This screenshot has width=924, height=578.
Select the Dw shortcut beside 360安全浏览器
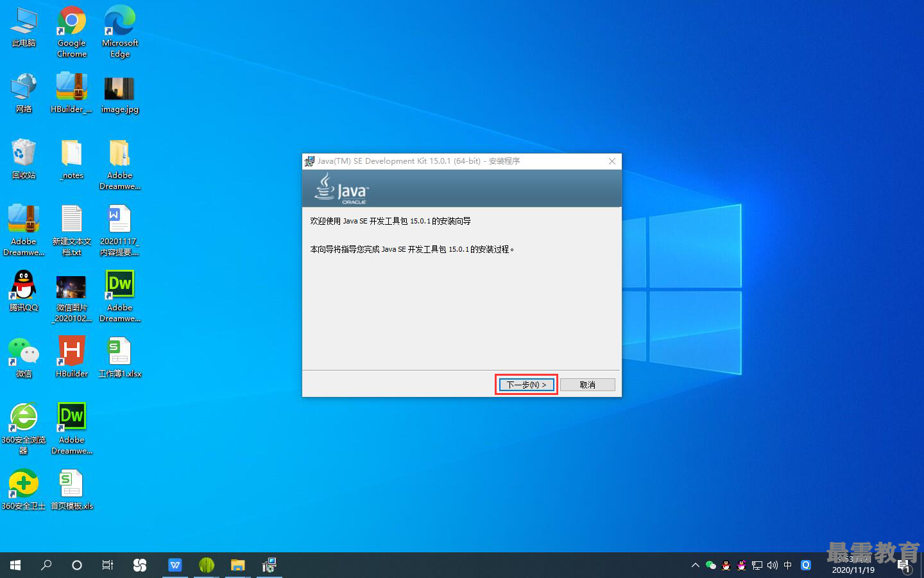tap(72, 429)
